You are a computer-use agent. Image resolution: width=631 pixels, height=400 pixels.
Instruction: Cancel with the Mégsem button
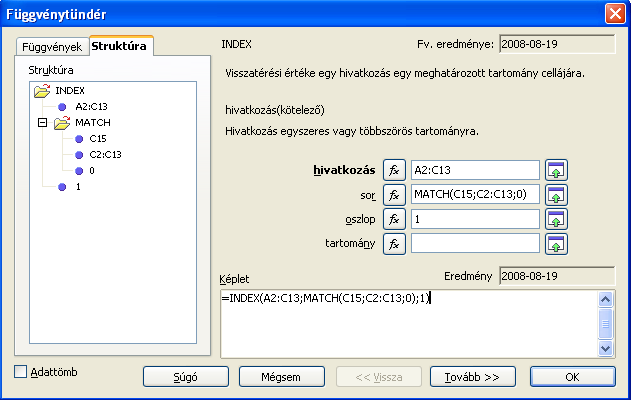281,377
